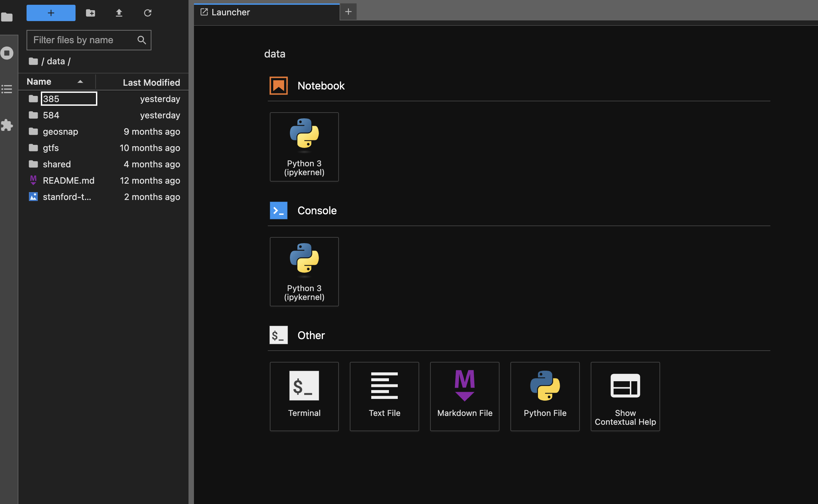Open a new launcher tab with plus
The image size is (818, 504).
tap(348, 12)
